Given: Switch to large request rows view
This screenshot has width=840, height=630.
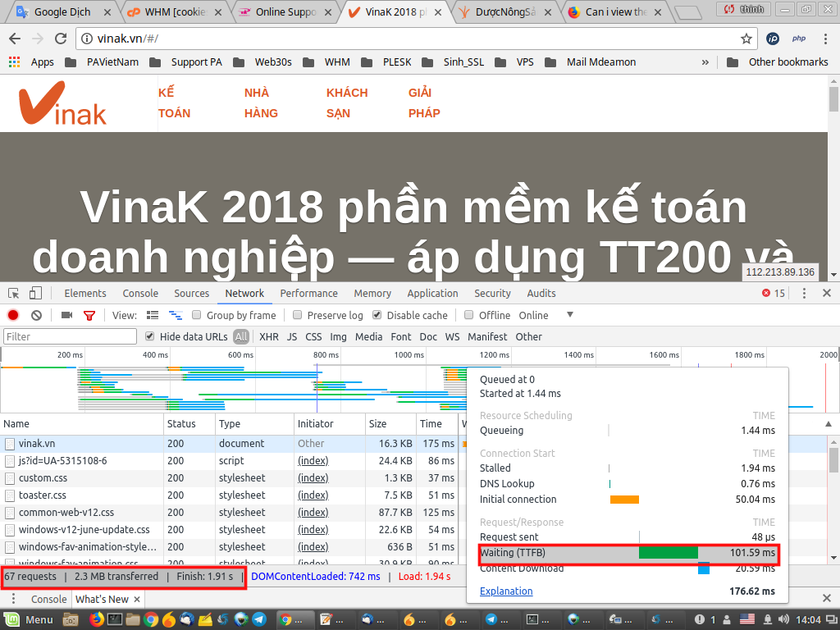Looking at the screenshot, I should [153, 315].
